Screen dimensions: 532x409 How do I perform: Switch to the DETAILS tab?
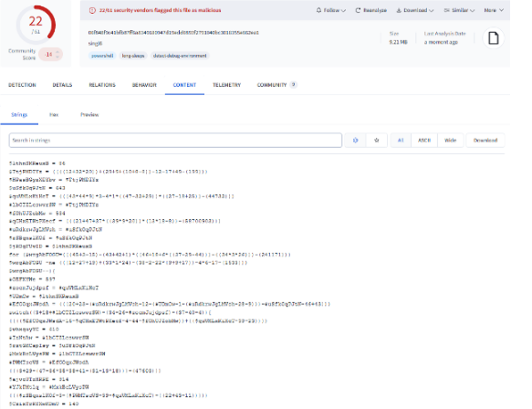(62, 85)
